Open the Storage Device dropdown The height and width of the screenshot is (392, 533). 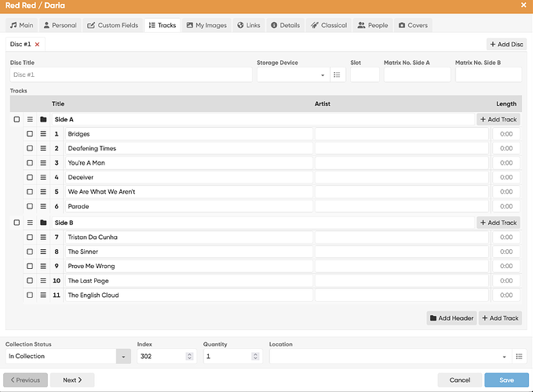(x=294, y=74)
